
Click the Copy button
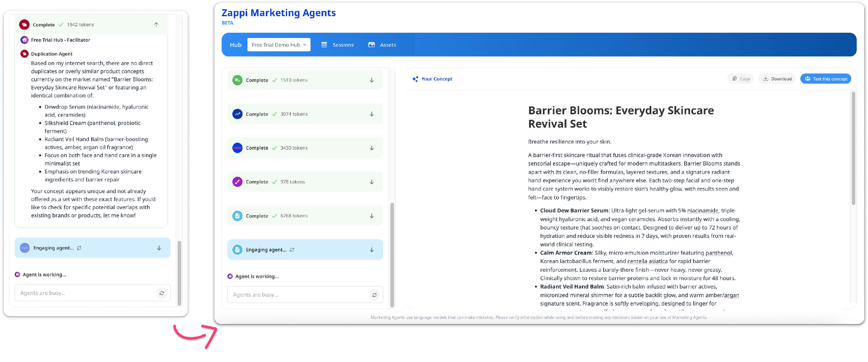(741, 78)
